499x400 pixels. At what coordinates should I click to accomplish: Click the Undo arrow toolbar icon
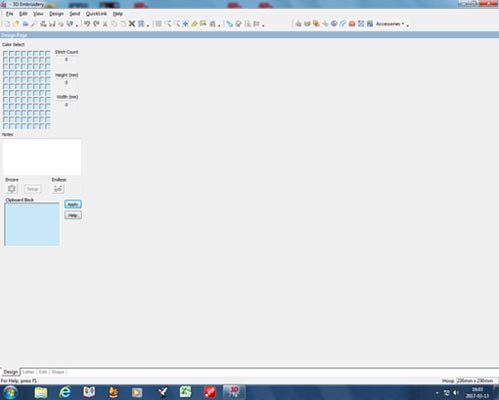pyautogui.click(x=87, y=24)
